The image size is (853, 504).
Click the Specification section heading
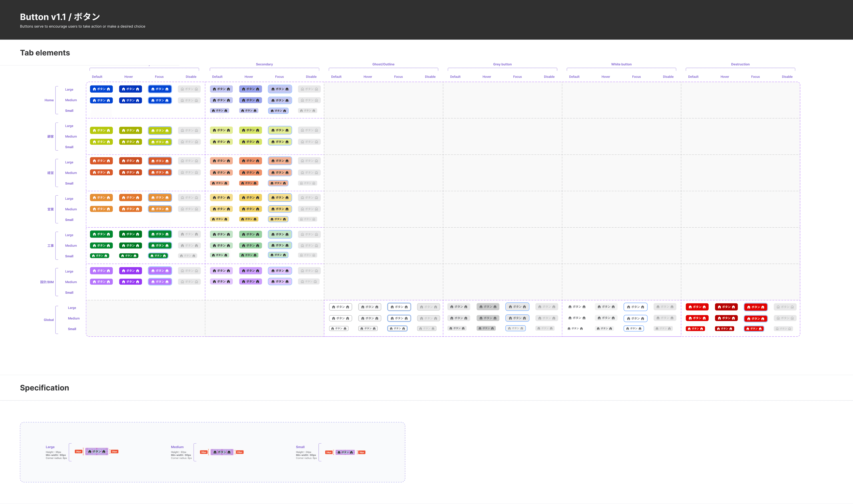click(x=44, y=388)
